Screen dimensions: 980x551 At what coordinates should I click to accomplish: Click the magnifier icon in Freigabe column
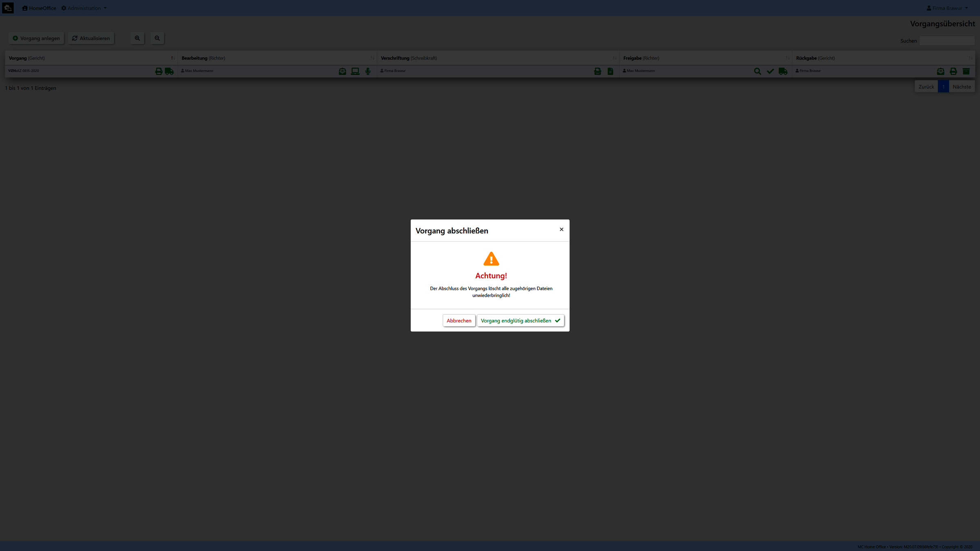[x=757, y=71]
